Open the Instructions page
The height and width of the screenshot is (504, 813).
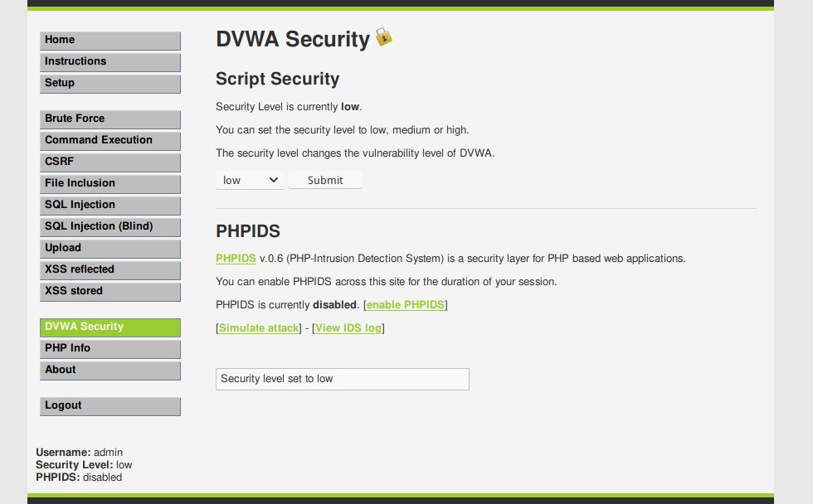[110, 61]
